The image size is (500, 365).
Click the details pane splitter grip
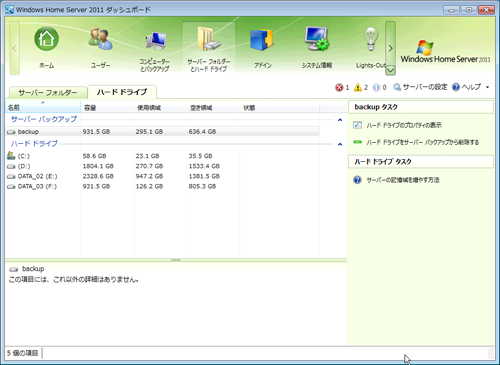click(176, 260)
